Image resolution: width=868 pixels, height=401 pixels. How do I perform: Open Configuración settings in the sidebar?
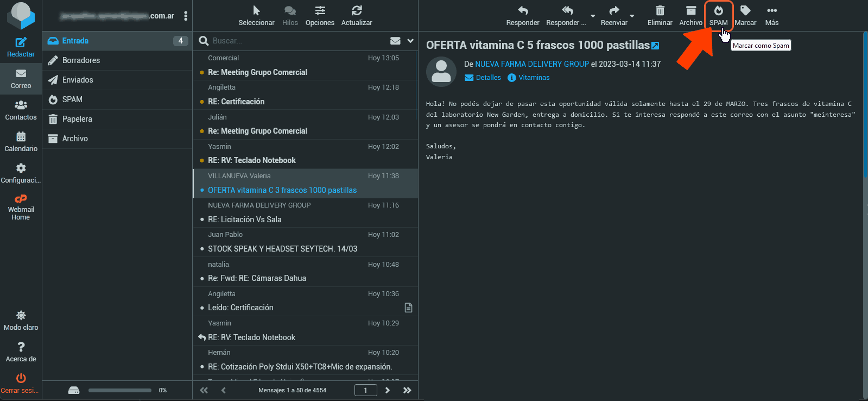(x=21, y=173)
